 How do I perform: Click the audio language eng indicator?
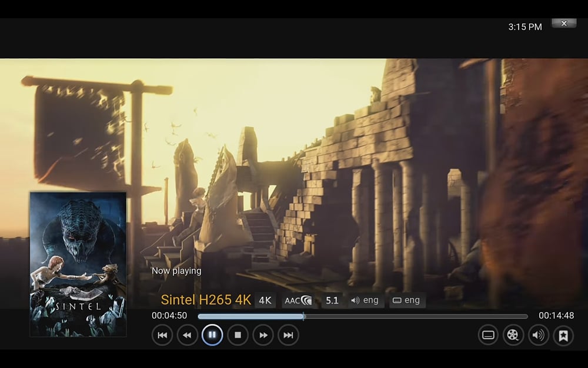(365, 300)
